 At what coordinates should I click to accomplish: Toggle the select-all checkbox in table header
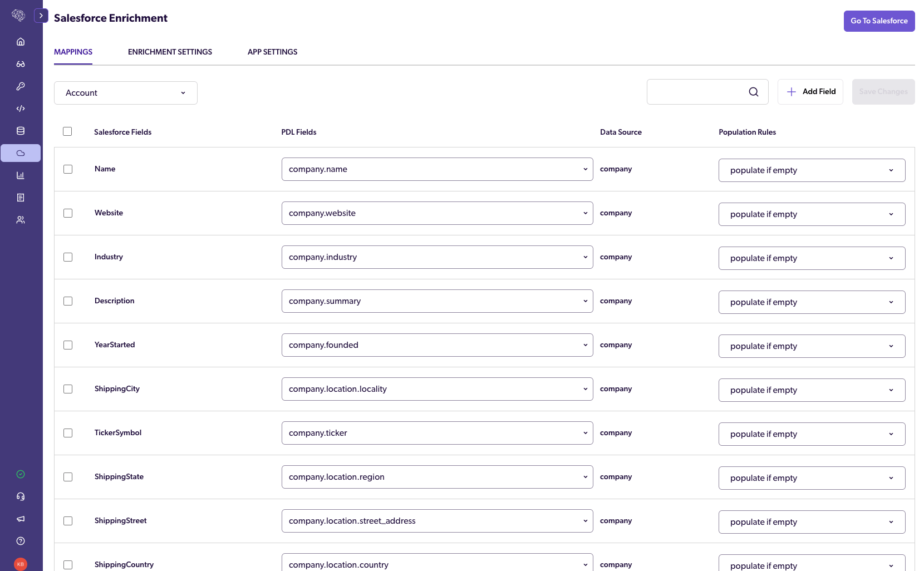coord(67,131)
